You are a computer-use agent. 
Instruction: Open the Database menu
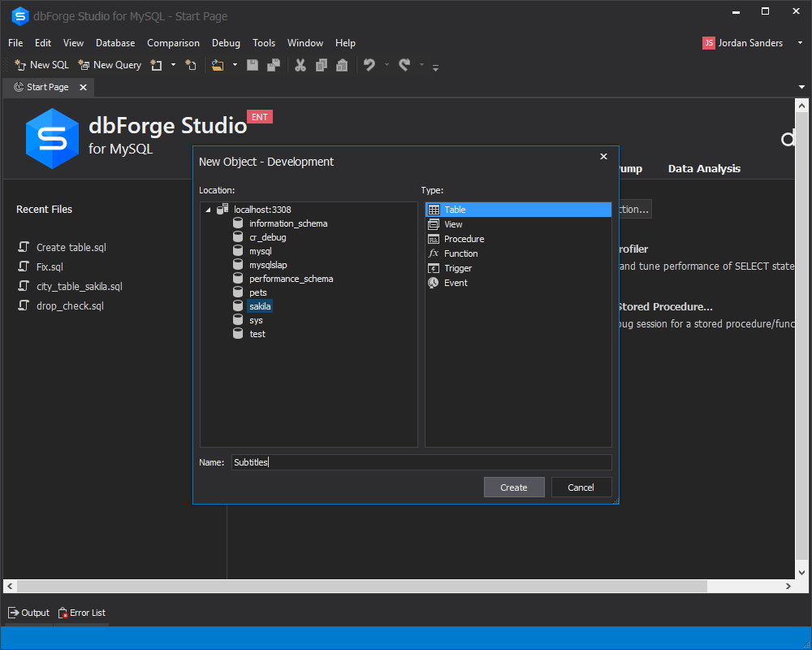[x=115, y=43]
